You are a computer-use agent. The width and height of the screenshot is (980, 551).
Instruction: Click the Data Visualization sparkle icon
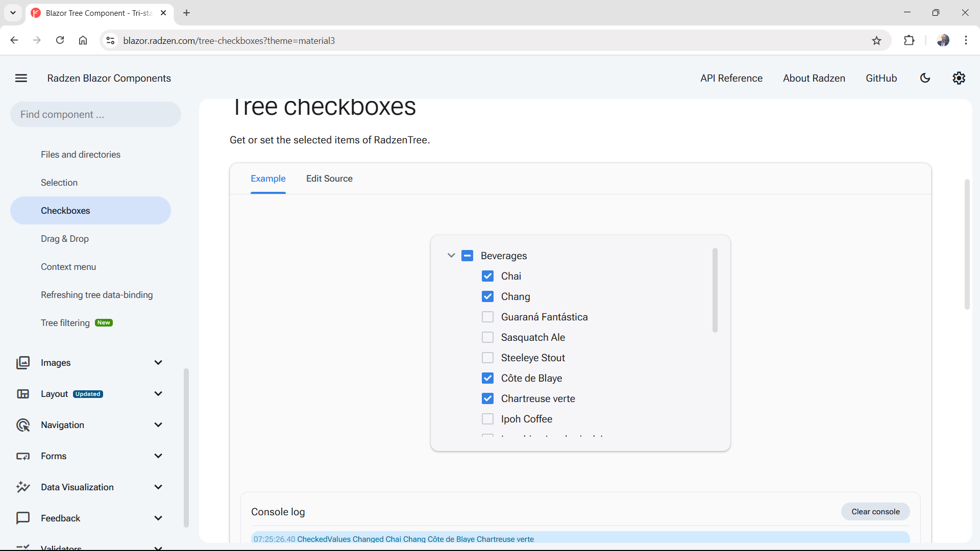[23, 487]
